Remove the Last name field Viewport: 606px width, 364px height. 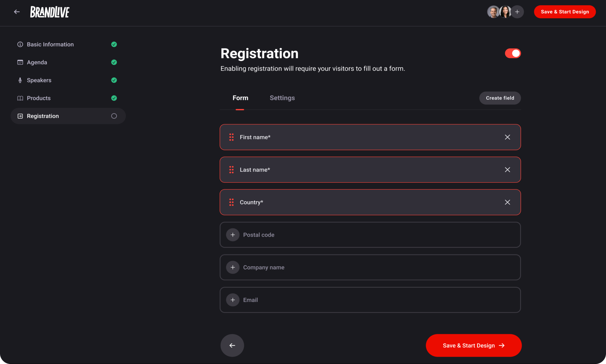click(x=507, y=170)
